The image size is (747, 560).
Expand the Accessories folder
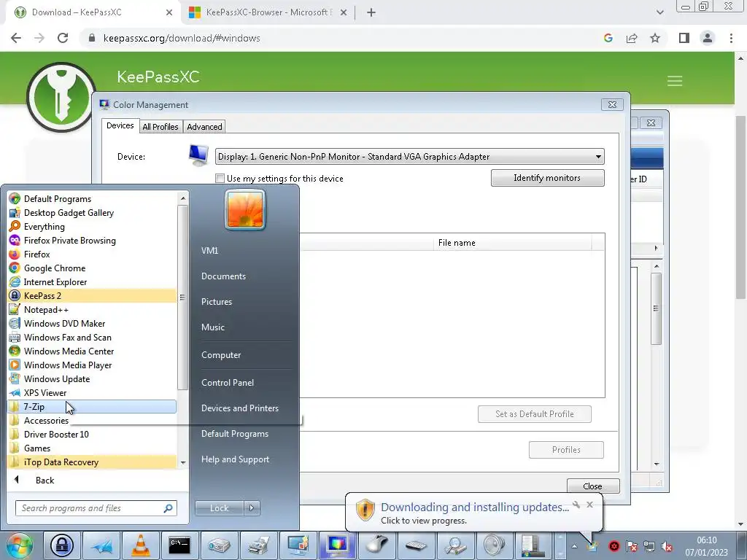[x=92, y=421]
